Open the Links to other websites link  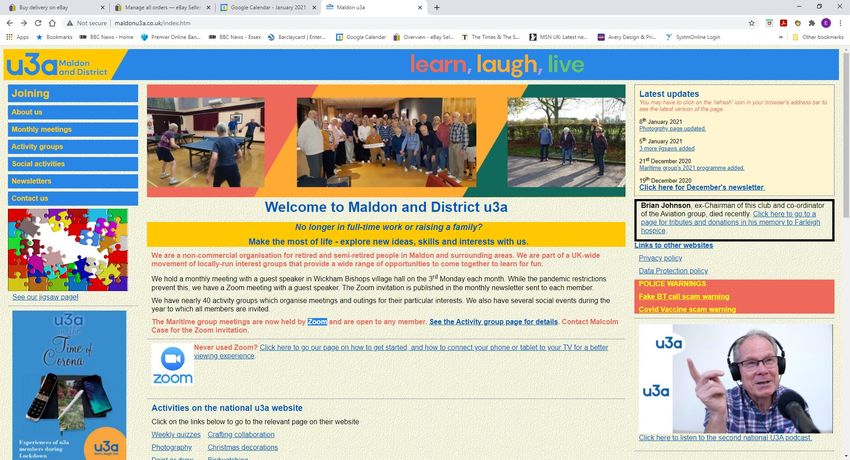coord(673,245)
